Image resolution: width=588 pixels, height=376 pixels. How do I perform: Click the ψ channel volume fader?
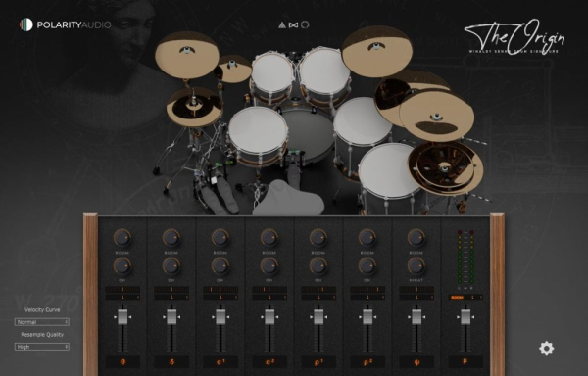coord(416,317)
